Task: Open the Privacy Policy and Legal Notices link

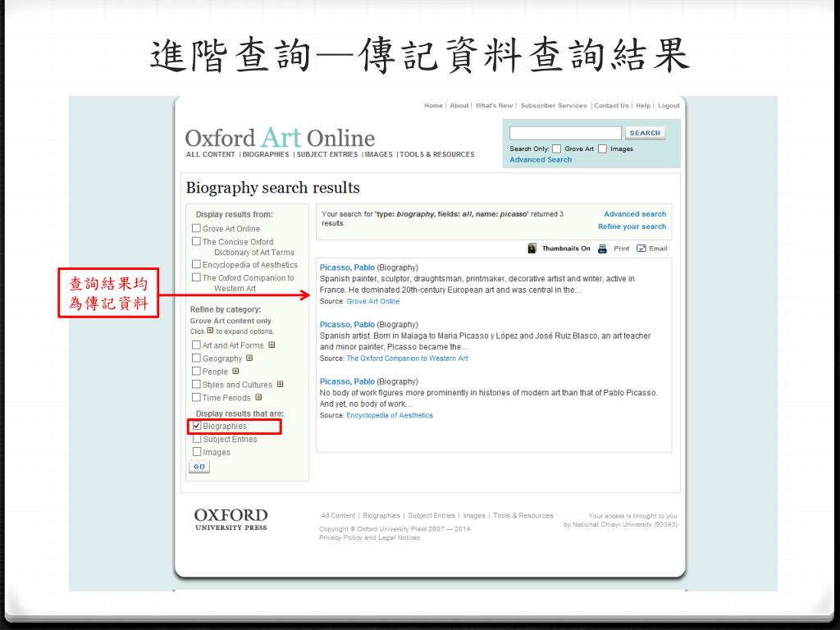Action: click(x=370, y=537)
